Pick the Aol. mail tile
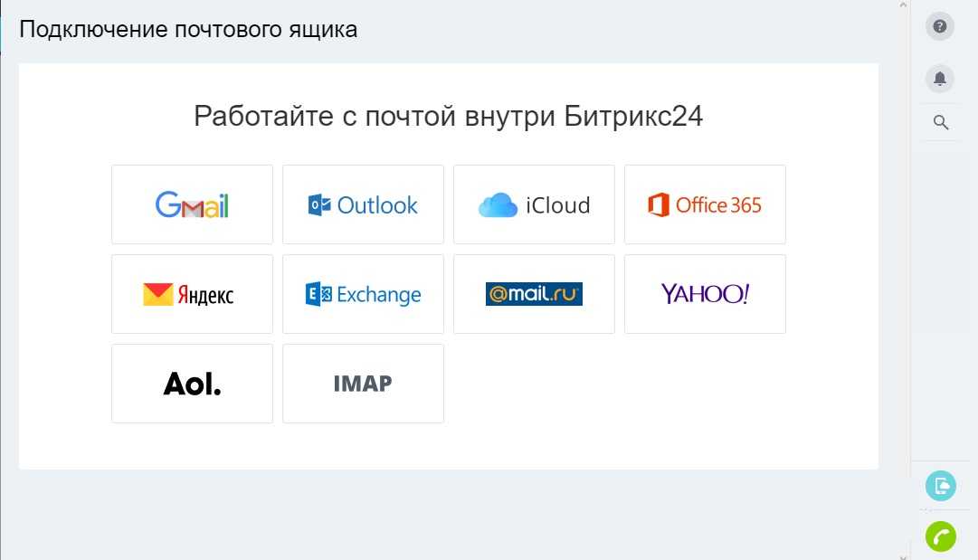The image size is (978, 560). coord(192,384)
